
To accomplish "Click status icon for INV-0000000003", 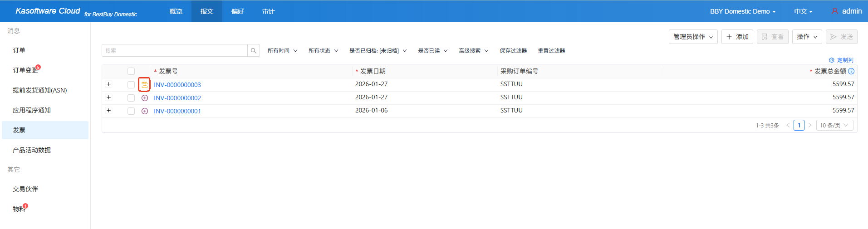I will 144,85.
